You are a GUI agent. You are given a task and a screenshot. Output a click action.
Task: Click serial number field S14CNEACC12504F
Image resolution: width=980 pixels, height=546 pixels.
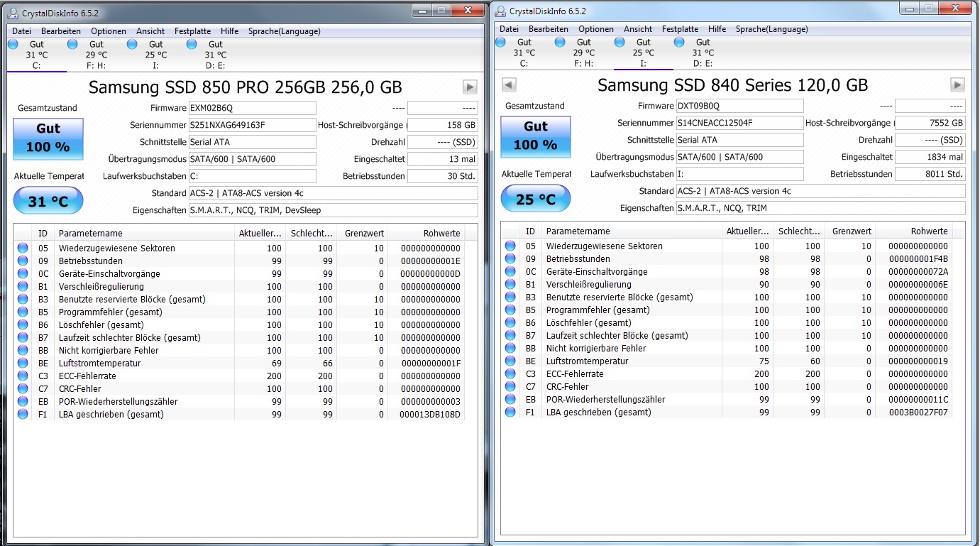739,123
